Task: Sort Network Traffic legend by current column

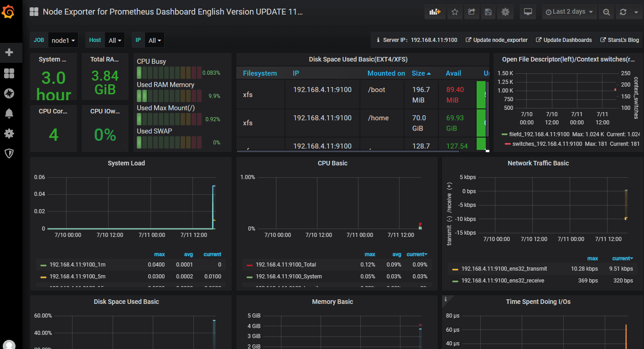Action: tap(623, 258)
